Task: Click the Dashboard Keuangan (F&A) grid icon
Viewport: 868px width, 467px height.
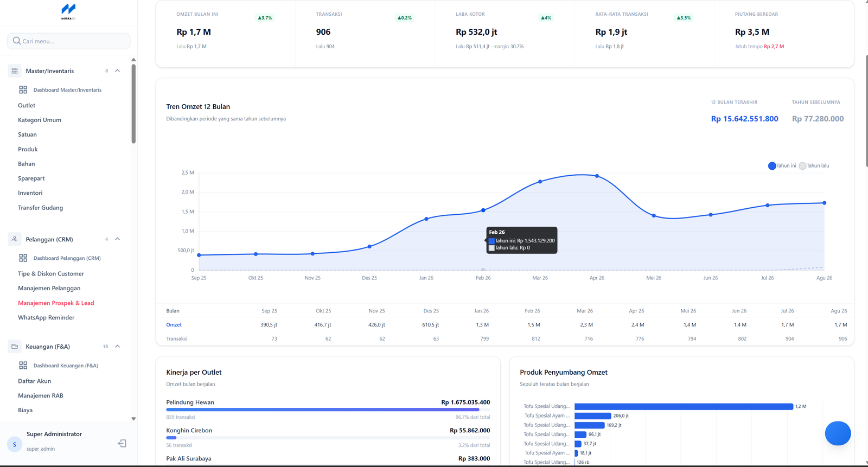Action: tap(23, 365)
